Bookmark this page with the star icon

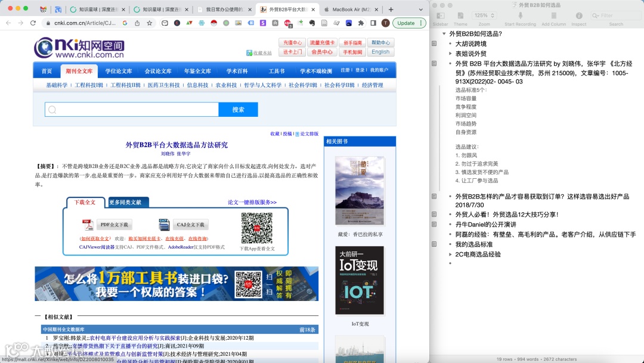(x=150, y=23)
